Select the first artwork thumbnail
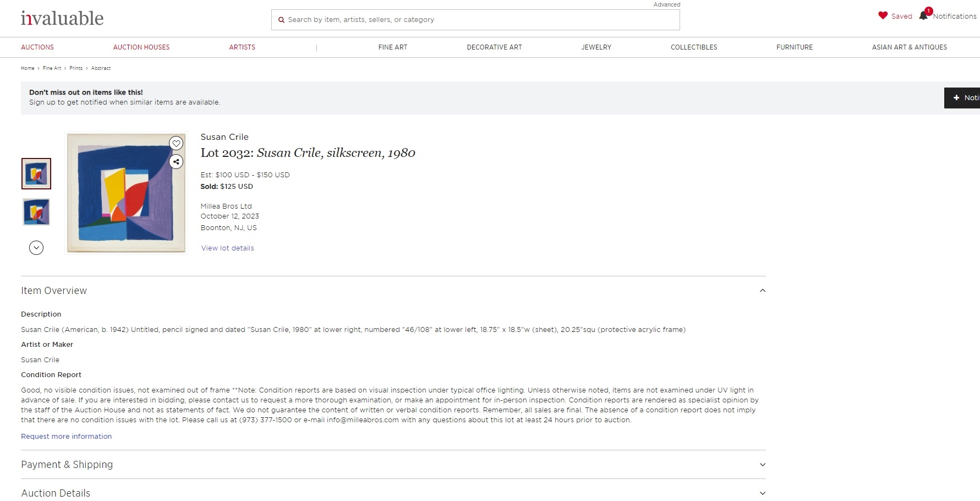Image resolution: width=980 pixels, height=501 pixels. pyautogui.click(x=36, y=174)
